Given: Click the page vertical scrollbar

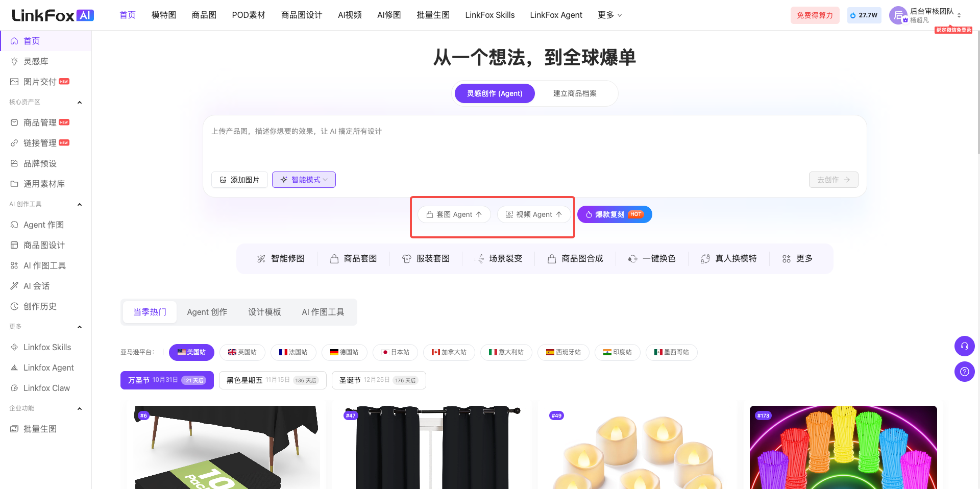Looking at the screenshot, I should pyautogui.click(x=978, y=92).
